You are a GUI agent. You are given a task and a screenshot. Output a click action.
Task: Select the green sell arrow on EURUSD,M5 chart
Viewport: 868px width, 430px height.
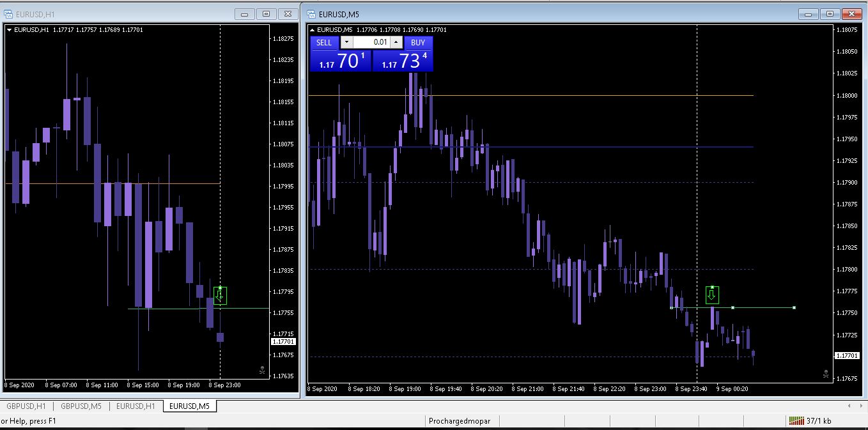pyautogui.click(x=712, y=296)
